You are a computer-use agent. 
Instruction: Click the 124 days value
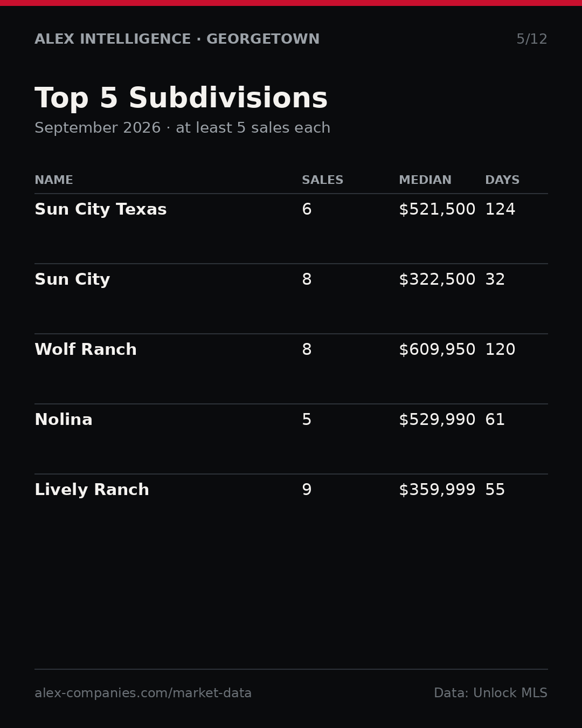point(500,210)
